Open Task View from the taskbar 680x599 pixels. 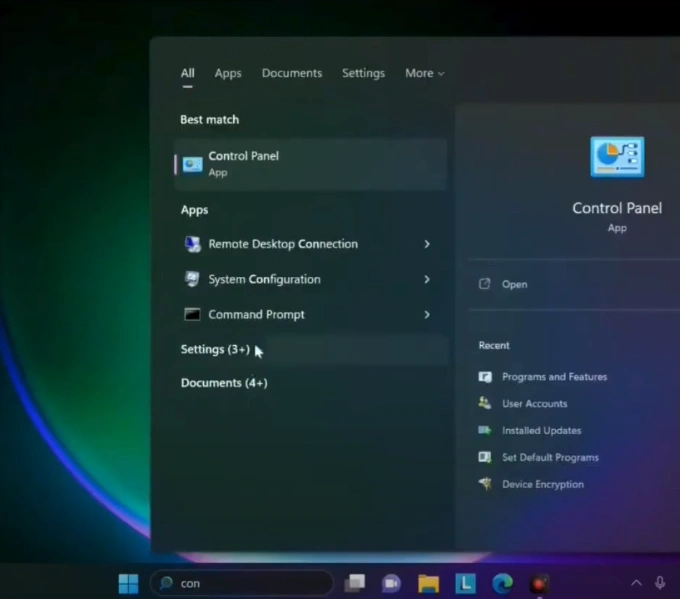point(355,583)
